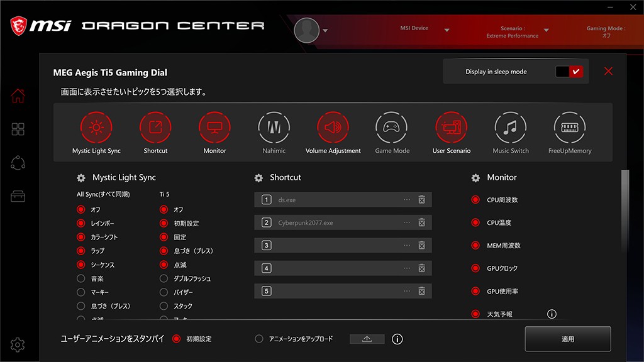This screenshot has width=644, height=362.
Task: Delete the empty shortcut 3 entry
Action: tap(421, 246)
